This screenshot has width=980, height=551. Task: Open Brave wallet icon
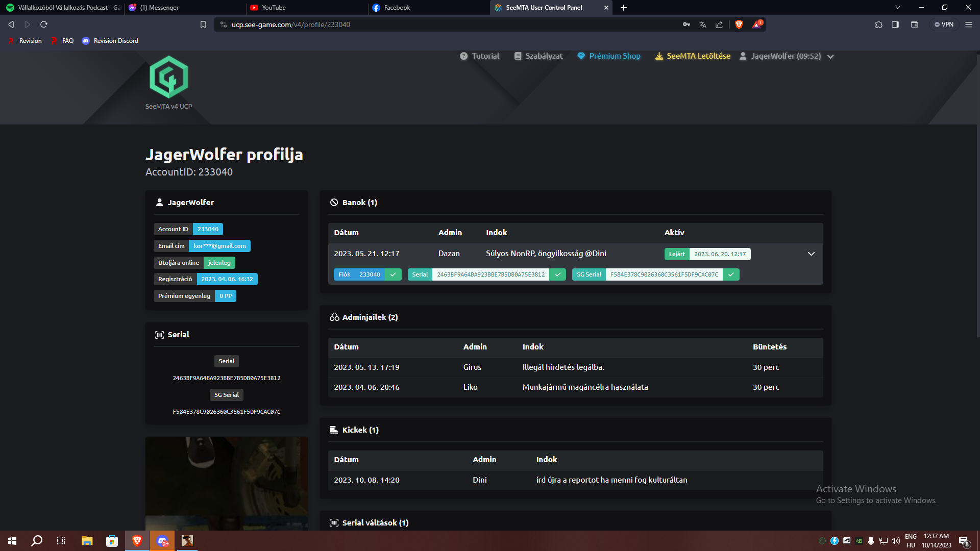[915, 24]
